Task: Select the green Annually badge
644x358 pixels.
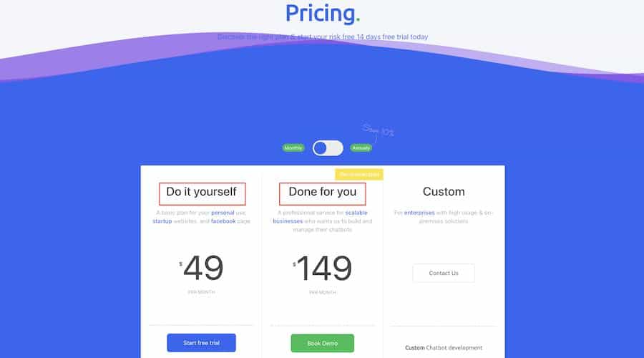Action: click(x=361, y=148)
